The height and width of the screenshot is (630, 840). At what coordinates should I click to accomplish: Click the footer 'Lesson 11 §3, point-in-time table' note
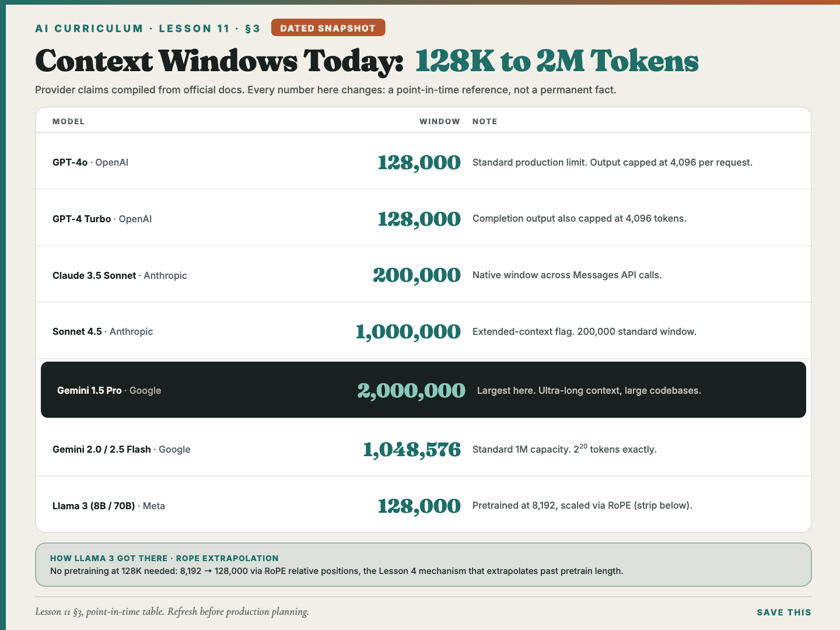pyautogui.click(x=172, y=612)
